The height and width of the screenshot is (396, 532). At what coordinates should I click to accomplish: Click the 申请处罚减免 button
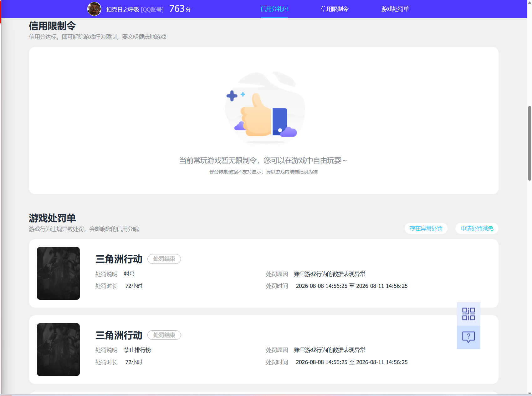(x=477, y=228)
